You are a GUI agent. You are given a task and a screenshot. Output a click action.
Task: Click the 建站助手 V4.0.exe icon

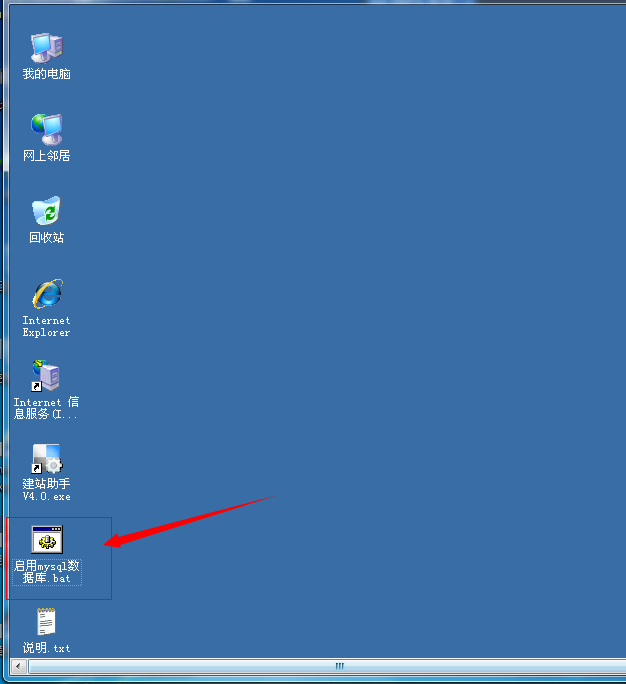(x=46, y=458)
